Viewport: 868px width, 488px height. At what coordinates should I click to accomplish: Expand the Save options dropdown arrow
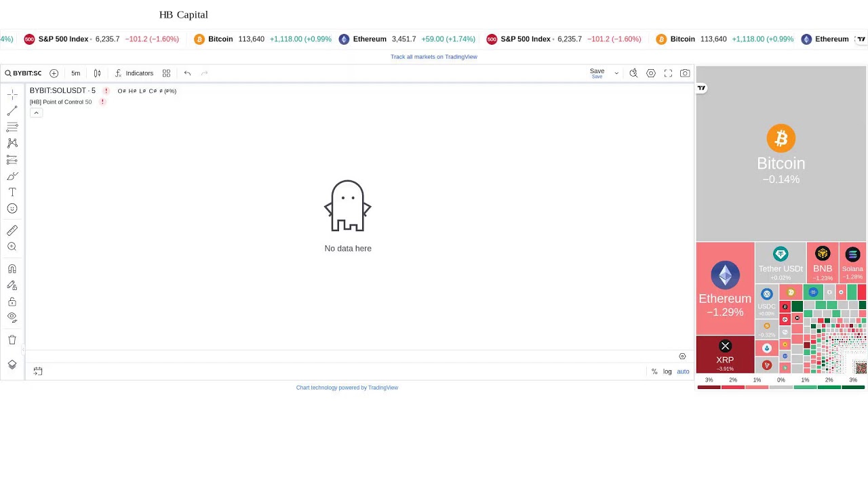click(616, 73)
